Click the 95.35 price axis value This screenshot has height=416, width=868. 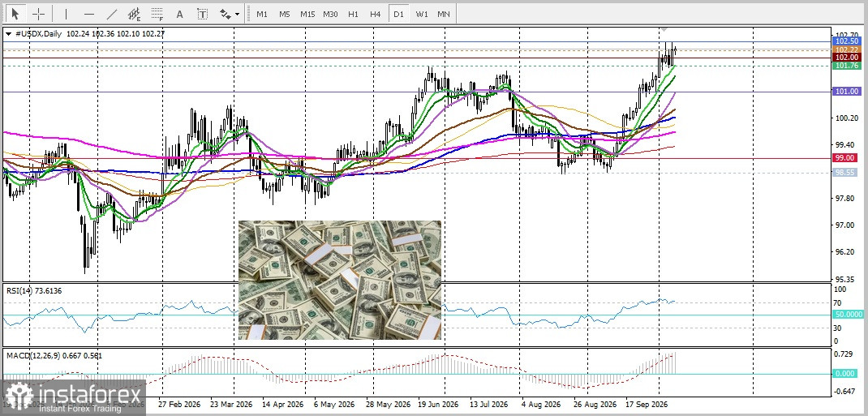point(846,278)
